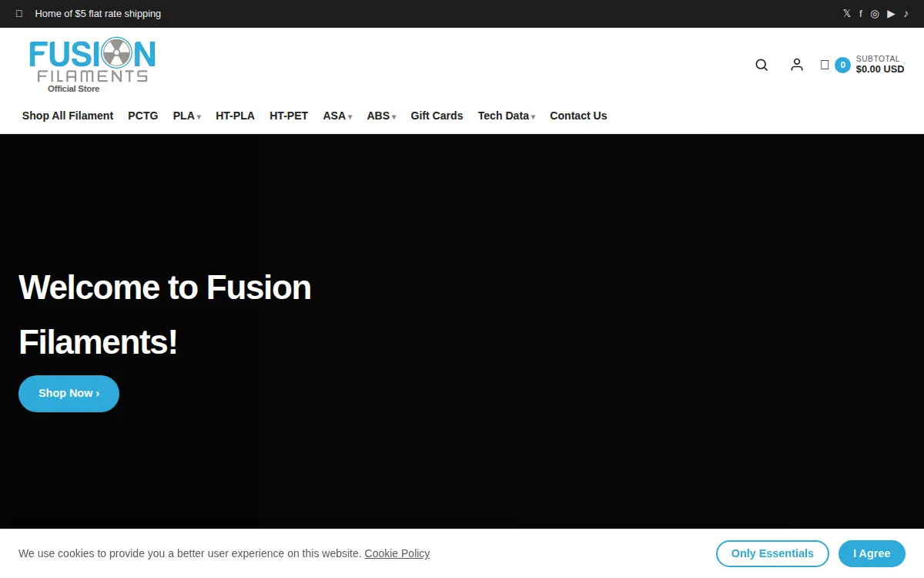Open the HT-PLA menu item
924x578 pixels.
click(x=235, y=116)
